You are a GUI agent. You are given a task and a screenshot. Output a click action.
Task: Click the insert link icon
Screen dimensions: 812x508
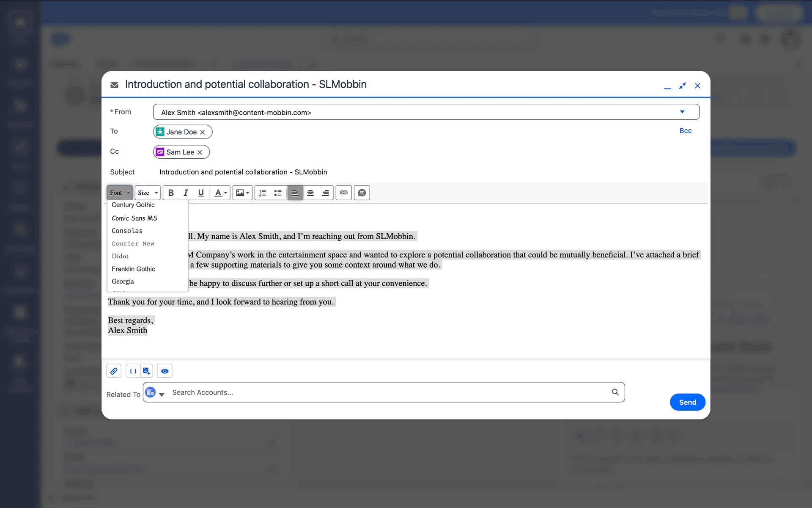343,193
